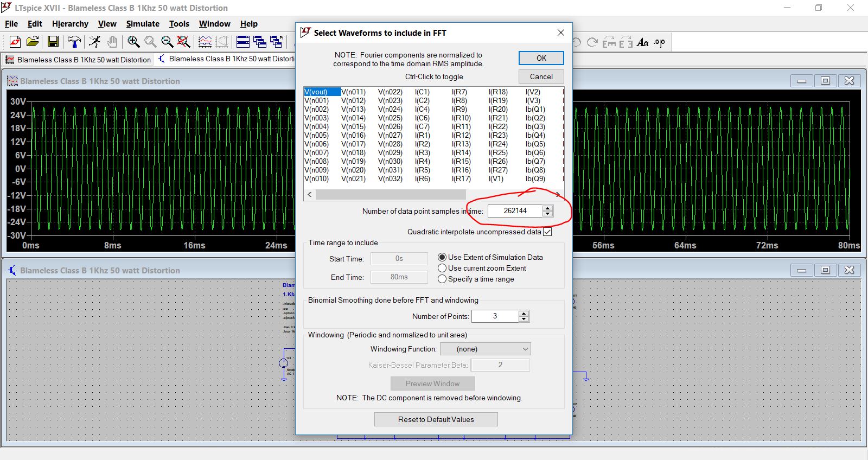This screenshot has width=868, height=460.
Task: Open the View menu
Action: point(107,24)
